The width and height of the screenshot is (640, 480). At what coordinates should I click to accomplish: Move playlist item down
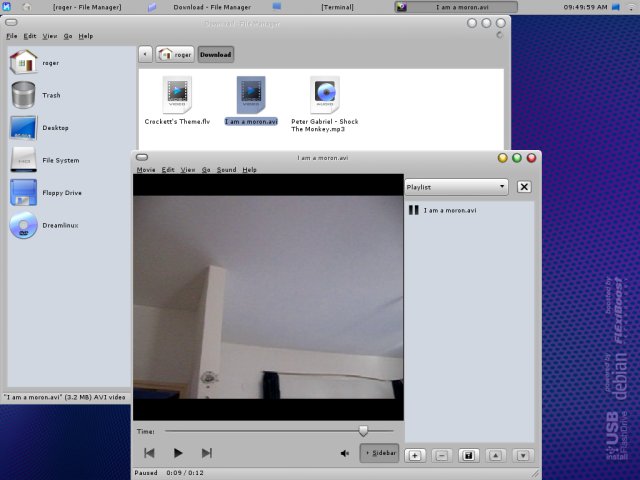pyautogui.click(x=523, y=456)
